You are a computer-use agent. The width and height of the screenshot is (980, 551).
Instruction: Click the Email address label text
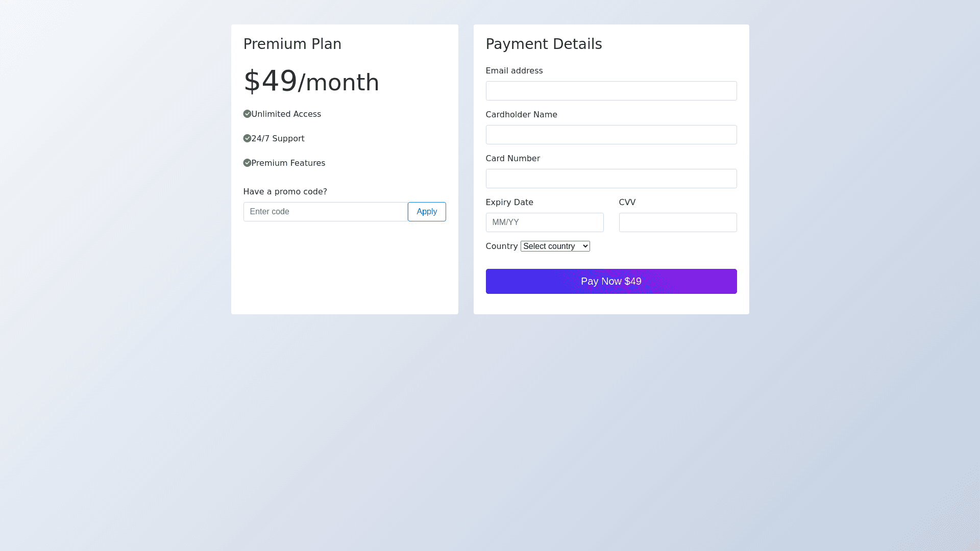point(514,71)
